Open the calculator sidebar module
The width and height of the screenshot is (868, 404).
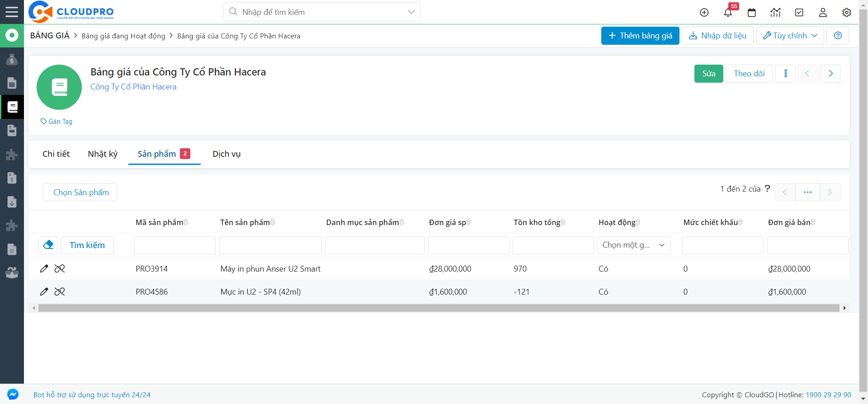[x=12, y=83]
